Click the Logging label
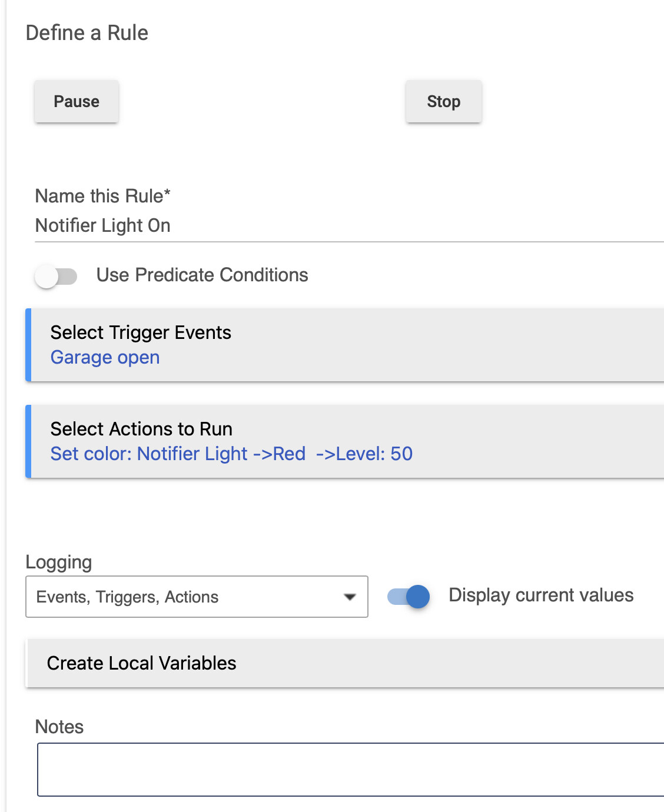The image size is (664, 812). pyautogui.click(x=59, y=563)
